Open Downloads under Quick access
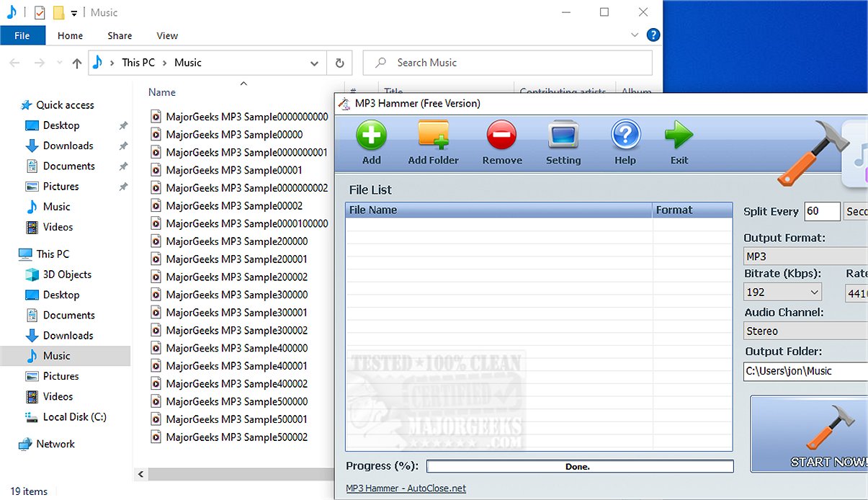This screenshot has width=868, height=500. point(59,146)
